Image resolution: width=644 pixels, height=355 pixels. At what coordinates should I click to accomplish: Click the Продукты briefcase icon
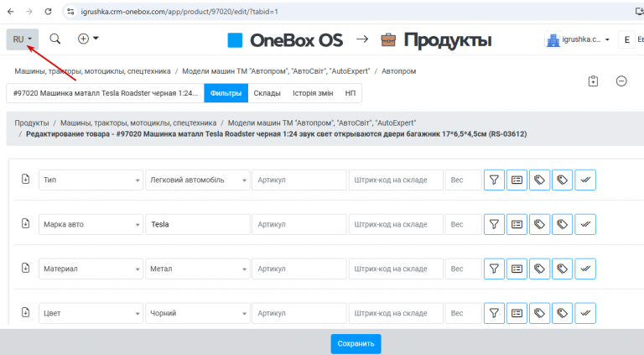[x=388, y=39]
